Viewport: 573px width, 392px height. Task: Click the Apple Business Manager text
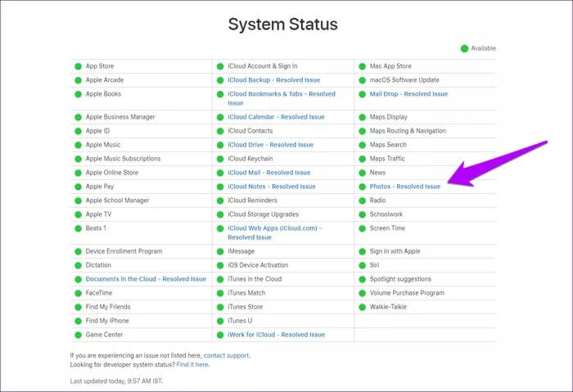click(x=120, y=117)
